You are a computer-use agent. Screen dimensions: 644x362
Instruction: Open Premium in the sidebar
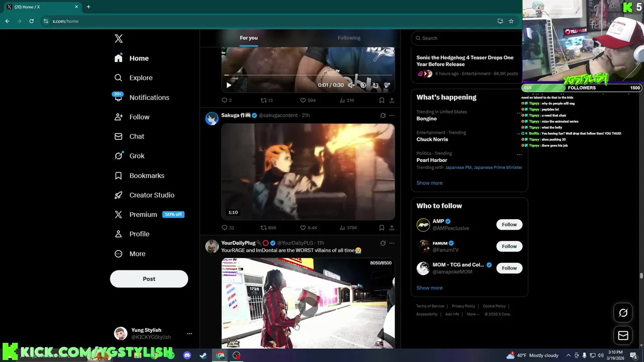[149, 214]
